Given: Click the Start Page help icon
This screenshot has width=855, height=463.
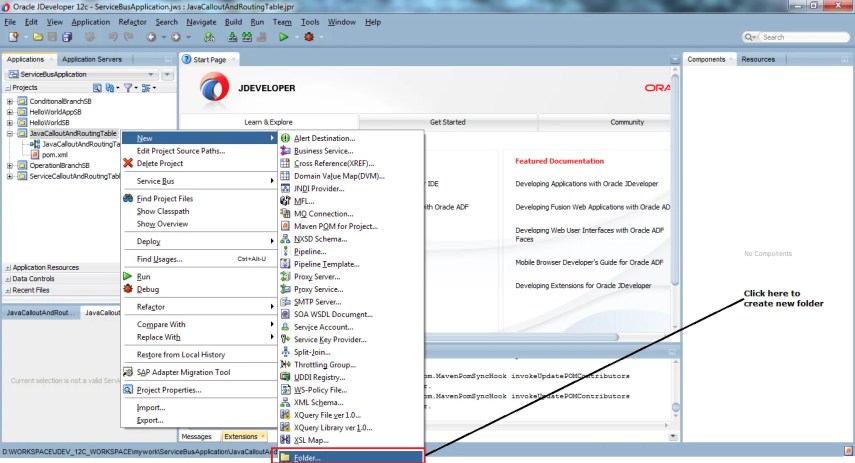Looking at the screenshot, I should 186,59.
